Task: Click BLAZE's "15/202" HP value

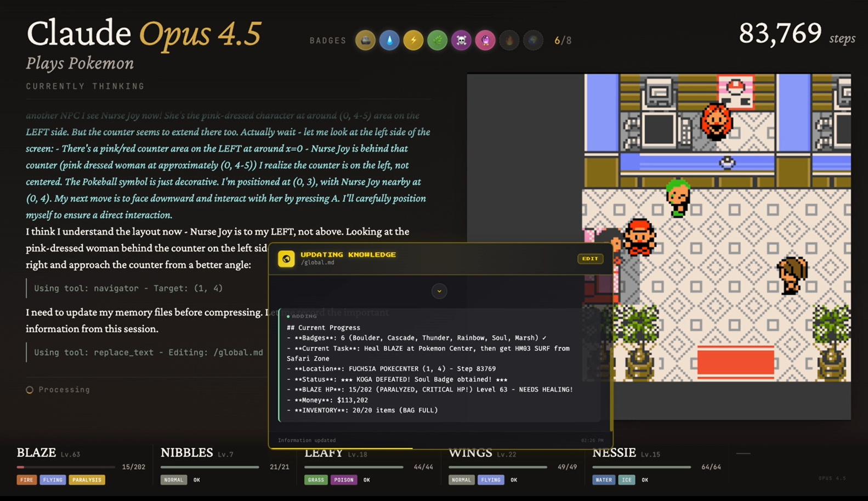Action: [x=134, y=467]
